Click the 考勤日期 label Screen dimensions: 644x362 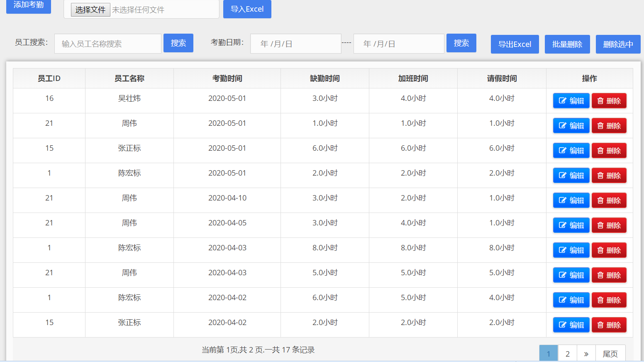click(227, 42)
